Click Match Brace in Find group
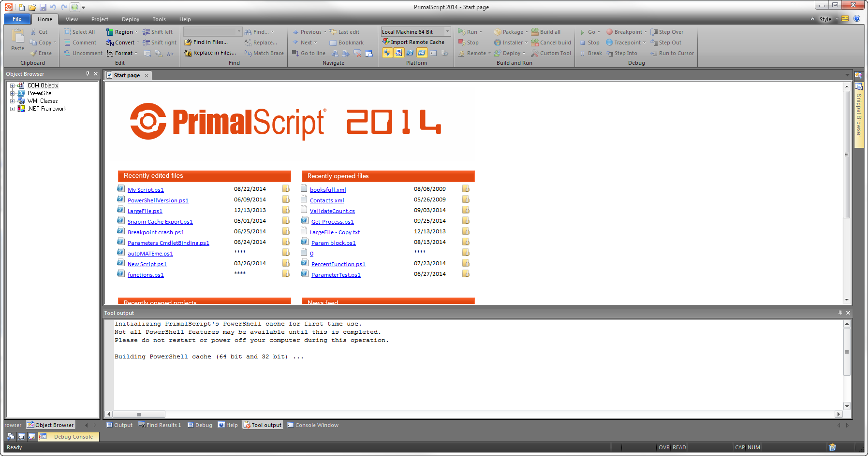 click(264, 53)
